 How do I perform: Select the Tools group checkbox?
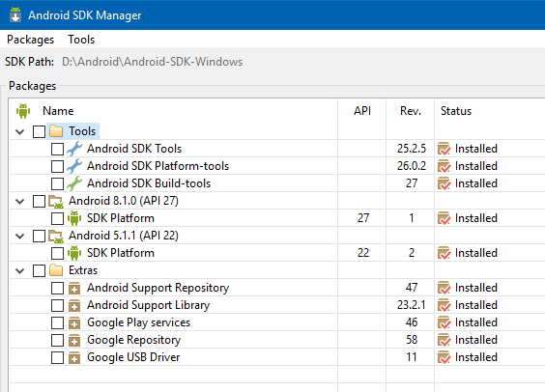(x=39, y=131)
